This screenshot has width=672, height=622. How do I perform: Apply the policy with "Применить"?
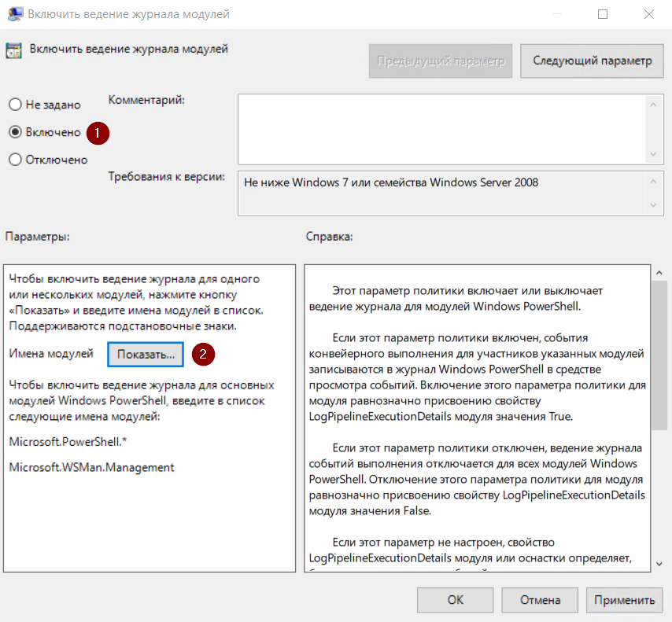pyautogui.click(x=624, y=600)
